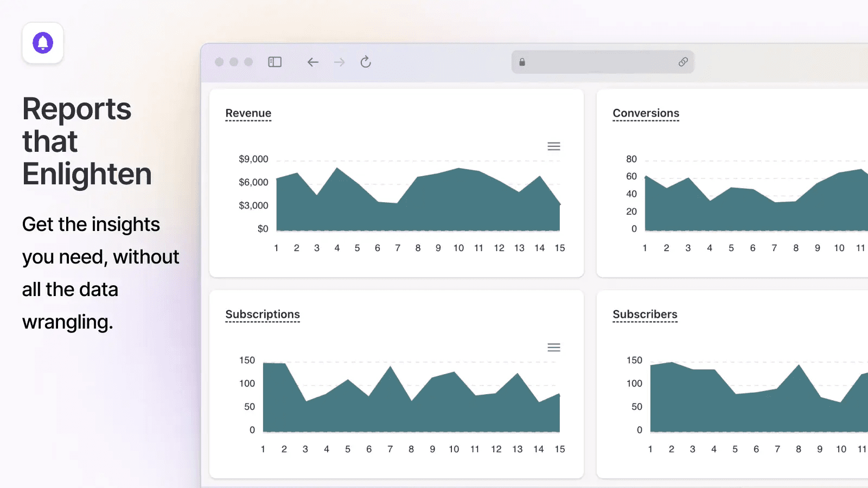Click the lock icon in address bar

[522, 62]
